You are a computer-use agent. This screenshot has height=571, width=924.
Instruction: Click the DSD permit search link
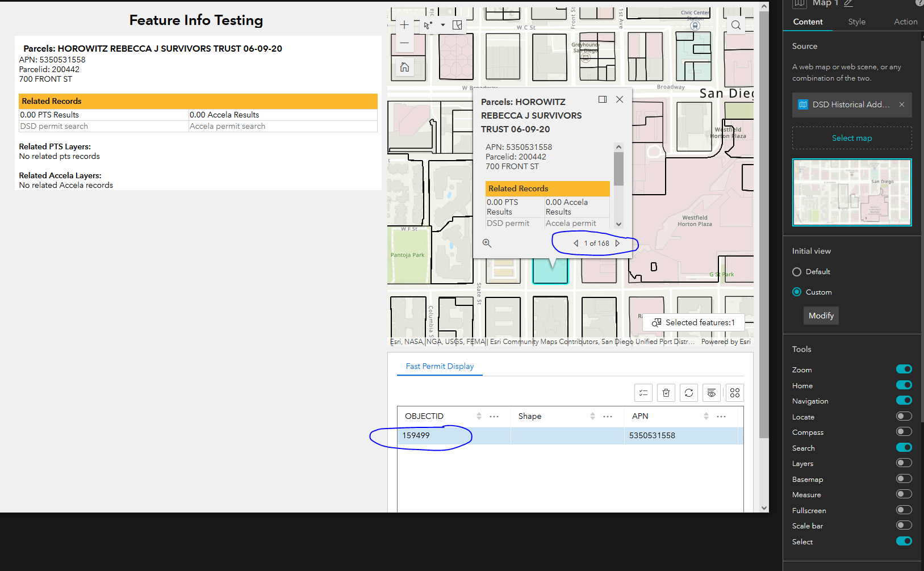(x=53, y=126)
